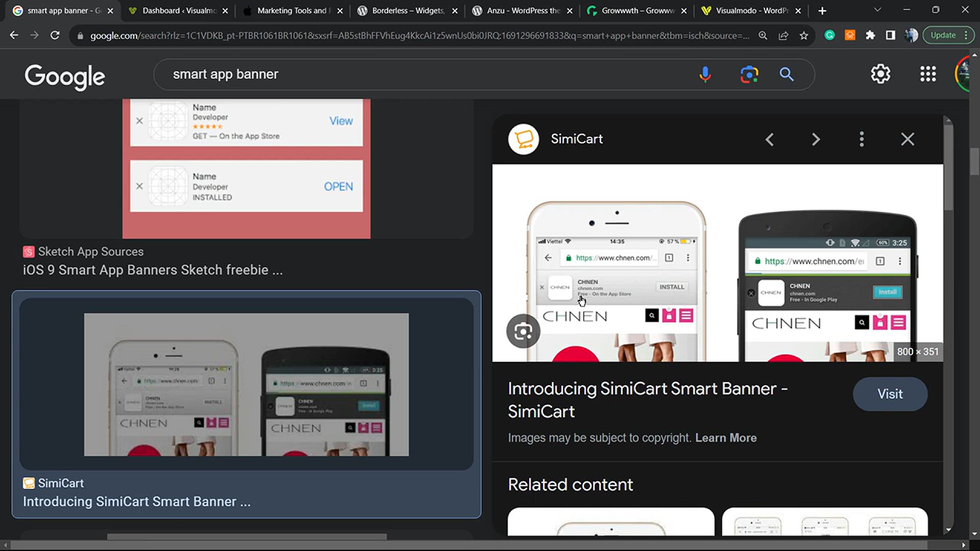The width and height of the screenshot is (980, 551).
Task: Close the Marketing Tools tab
Action: coord(340,11)
